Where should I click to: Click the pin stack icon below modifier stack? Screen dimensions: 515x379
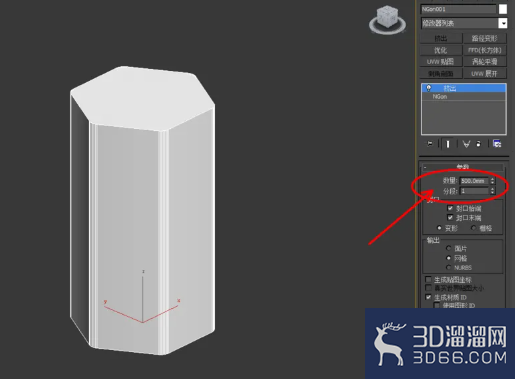[430, 144]
